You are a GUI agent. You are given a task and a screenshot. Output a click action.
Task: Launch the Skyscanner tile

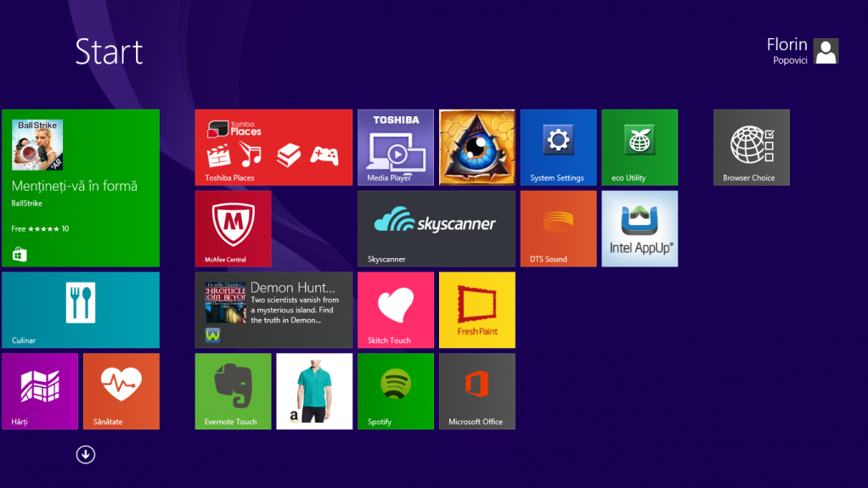(x=437, y=228)
